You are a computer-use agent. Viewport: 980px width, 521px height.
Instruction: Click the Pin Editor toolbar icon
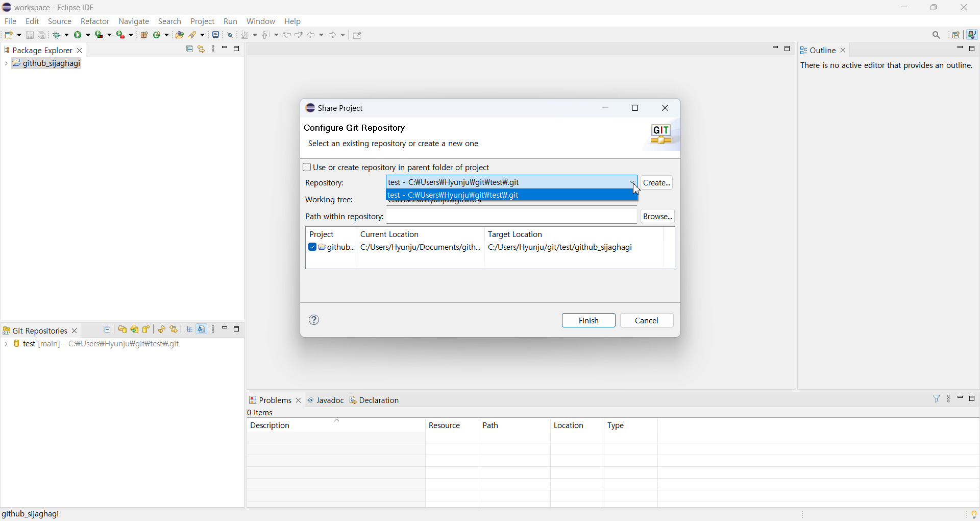coord(358,35)
